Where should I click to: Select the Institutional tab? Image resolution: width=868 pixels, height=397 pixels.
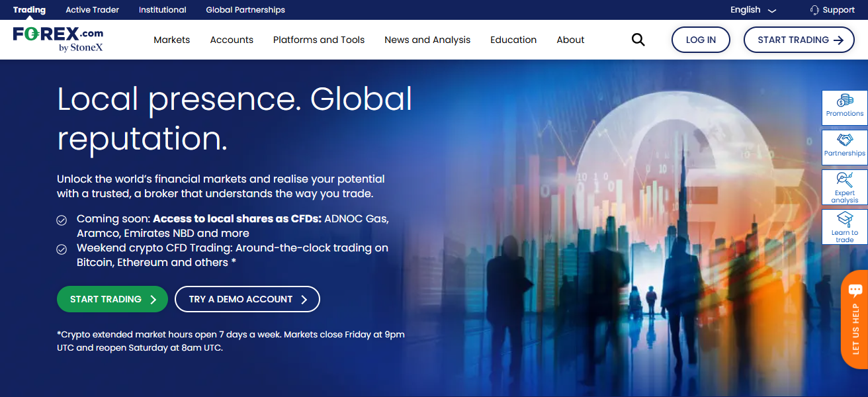pyautogui.click(x=162, y=9)
